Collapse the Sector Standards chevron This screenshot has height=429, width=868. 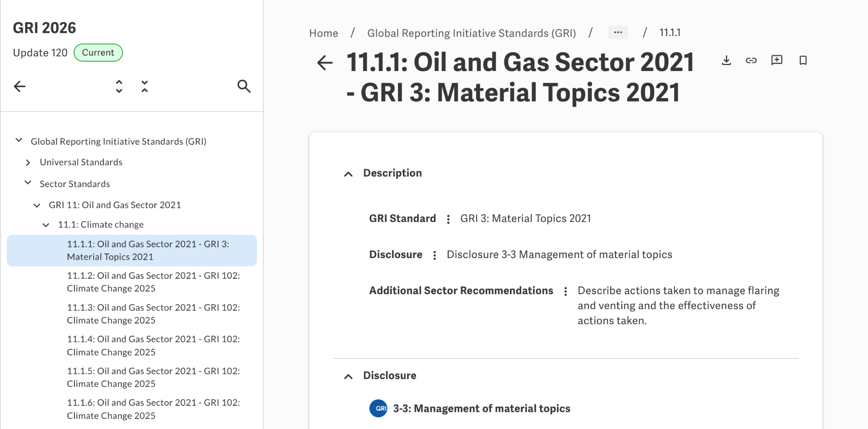coord(28,183)
